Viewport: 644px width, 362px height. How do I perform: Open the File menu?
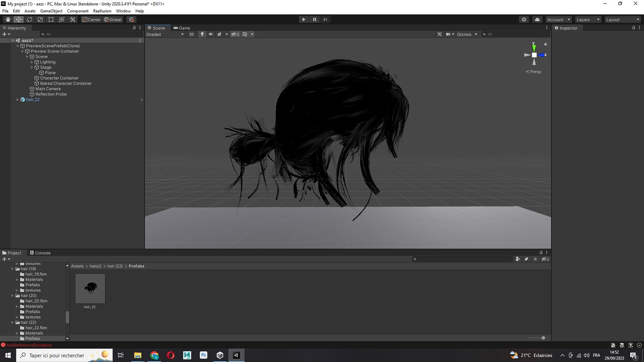coord(6,11)
